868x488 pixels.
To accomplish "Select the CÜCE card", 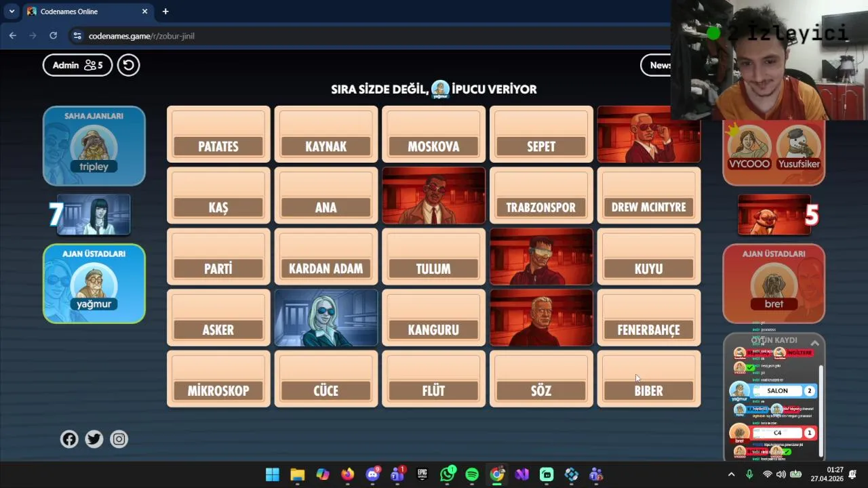I will coord(326,378).
